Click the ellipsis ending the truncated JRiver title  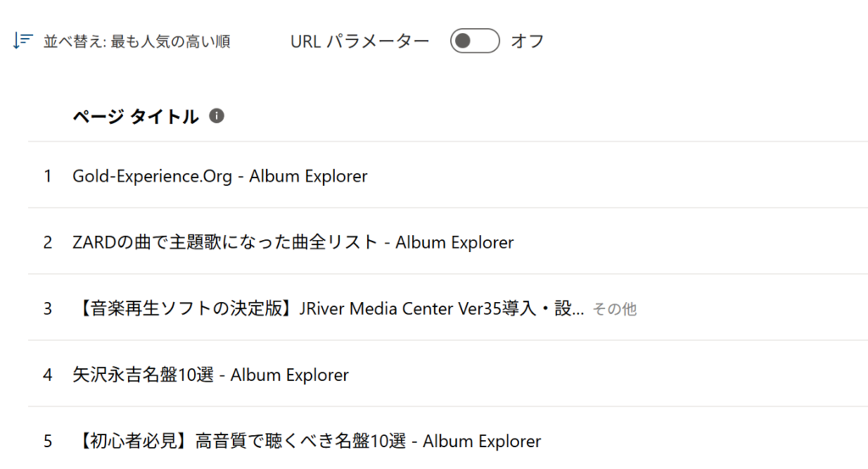click(578, 310)
